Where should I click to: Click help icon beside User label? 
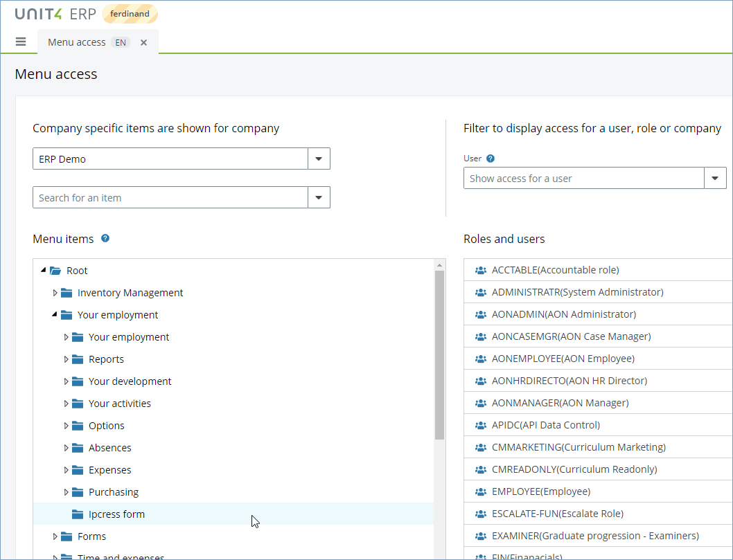point(491,159)
